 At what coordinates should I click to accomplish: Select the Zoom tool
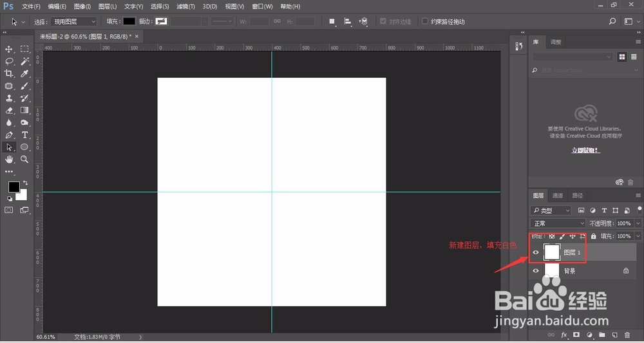pos(24,159)
